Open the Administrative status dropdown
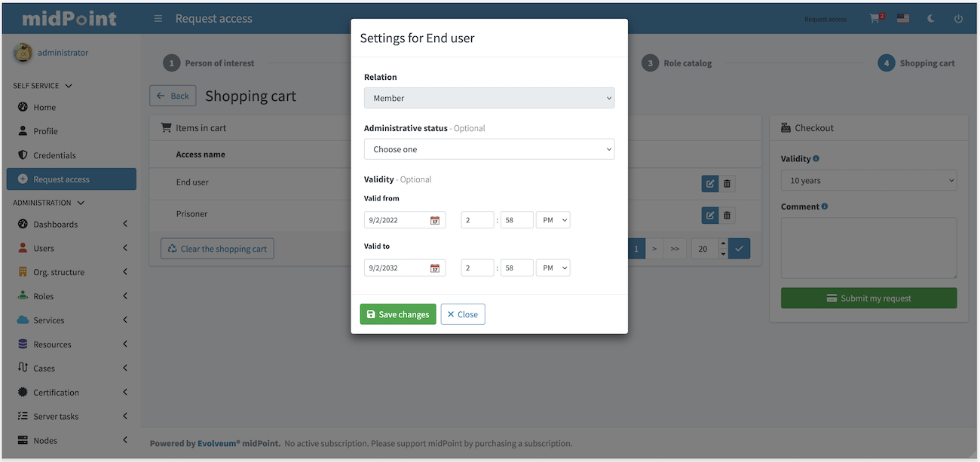 coord(488,148)
